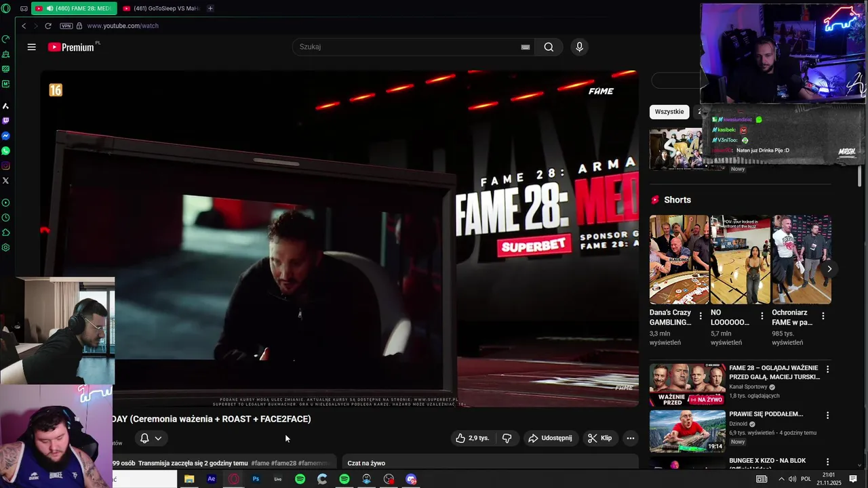
Task: Open NO LOOOOOO short thumbnail
Action: (740, 260)
